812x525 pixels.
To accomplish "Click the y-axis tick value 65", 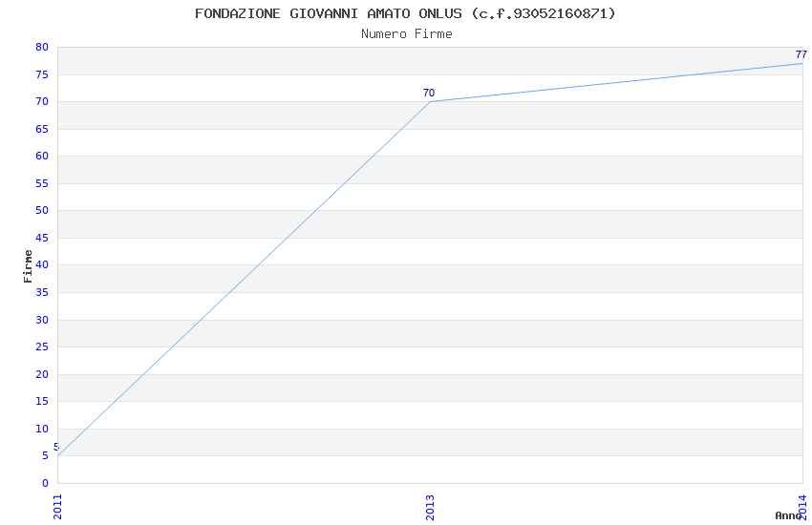I will (42, 129).
